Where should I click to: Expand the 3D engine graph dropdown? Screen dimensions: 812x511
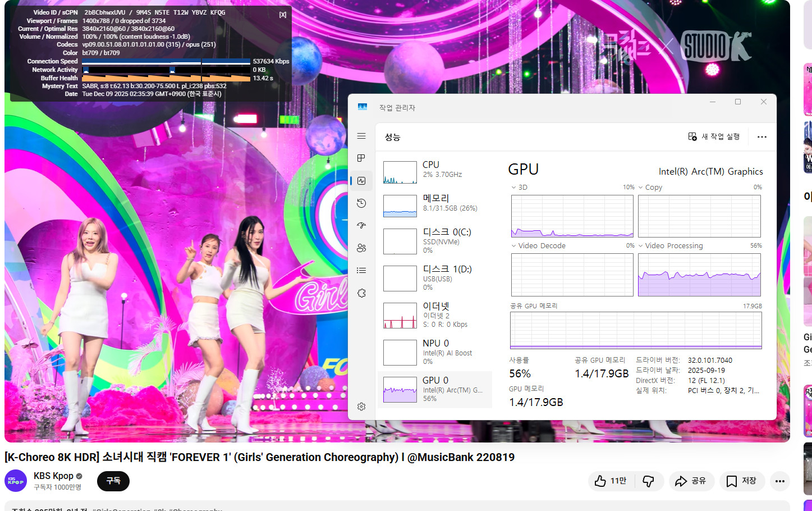point(513,188)
